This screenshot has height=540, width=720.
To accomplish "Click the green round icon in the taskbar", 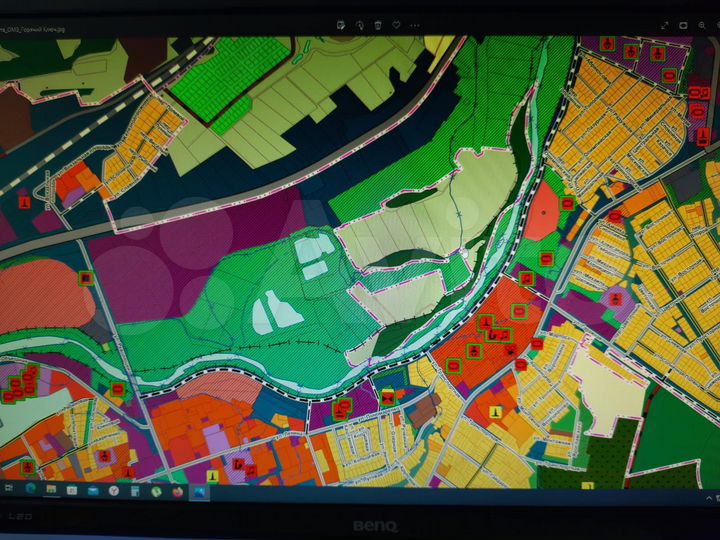I will (157, 492).
